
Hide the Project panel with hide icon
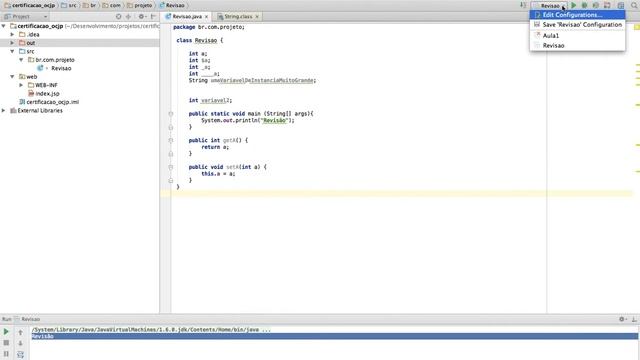pyautogui.click(x=153, y=16)
